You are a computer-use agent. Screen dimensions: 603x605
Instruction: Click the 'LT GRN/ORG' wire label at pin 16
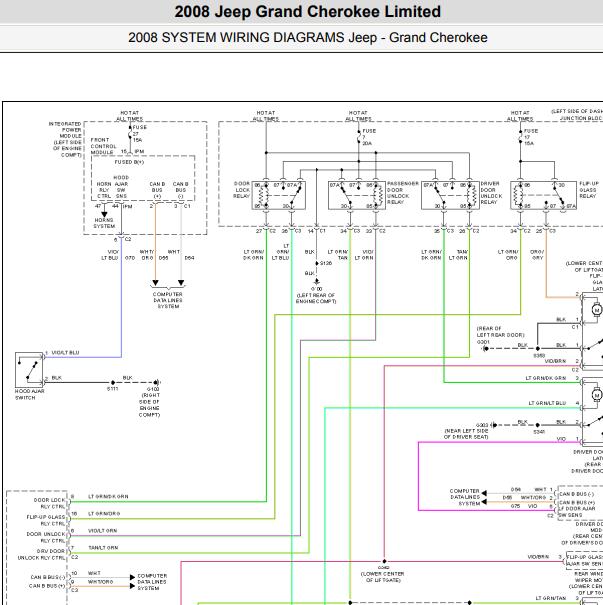tap(104, 514)
